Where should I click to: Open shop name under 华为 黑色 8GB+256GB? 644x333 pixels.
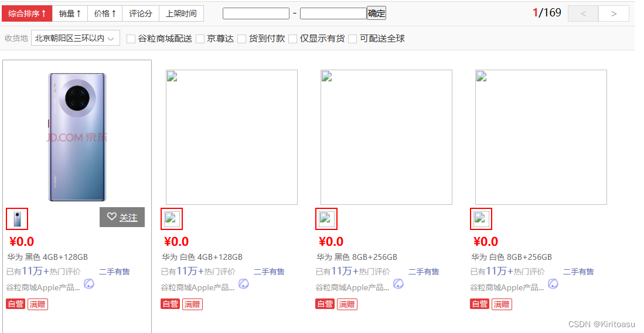point(352,287)
